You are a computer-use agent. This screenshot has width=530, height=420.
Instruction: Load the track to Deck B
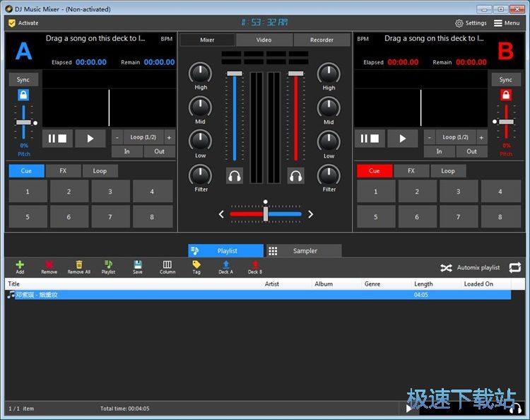[x=254, y=265]
